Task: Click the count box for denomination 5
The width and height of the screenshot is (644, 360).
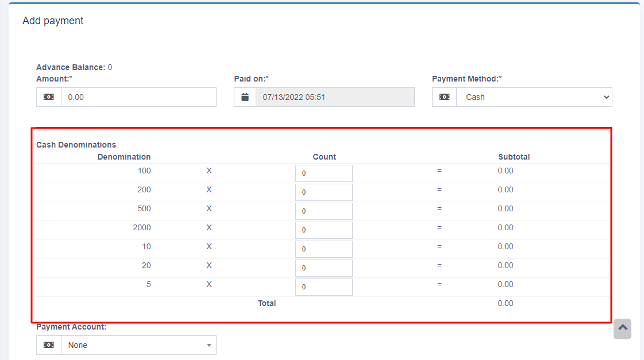Action: coord(324,287)
